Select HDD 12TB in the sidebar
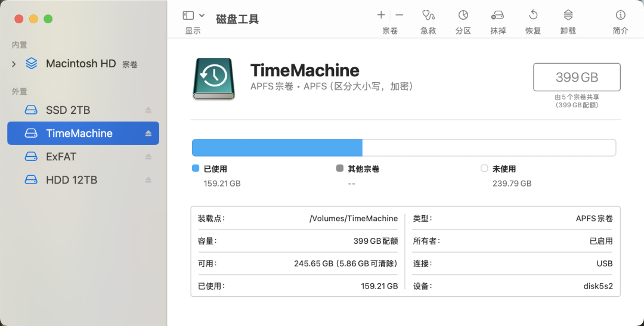The image size is (644, 326). point(71,180)
